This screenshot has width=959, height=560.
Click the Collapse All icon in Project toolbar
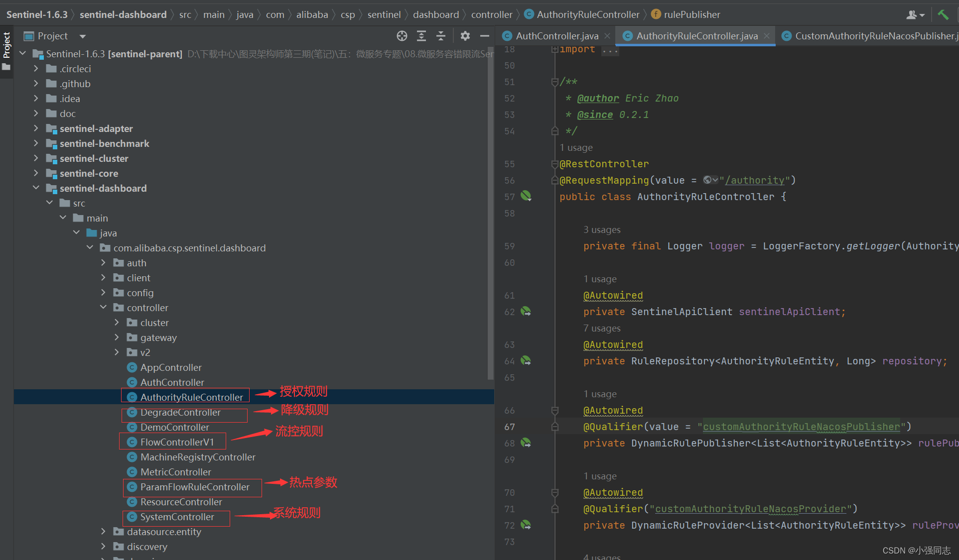click(x=440, y=36)
